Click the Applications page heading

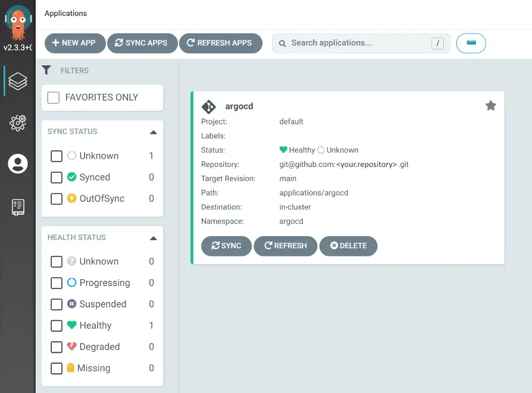click(65, 13)
